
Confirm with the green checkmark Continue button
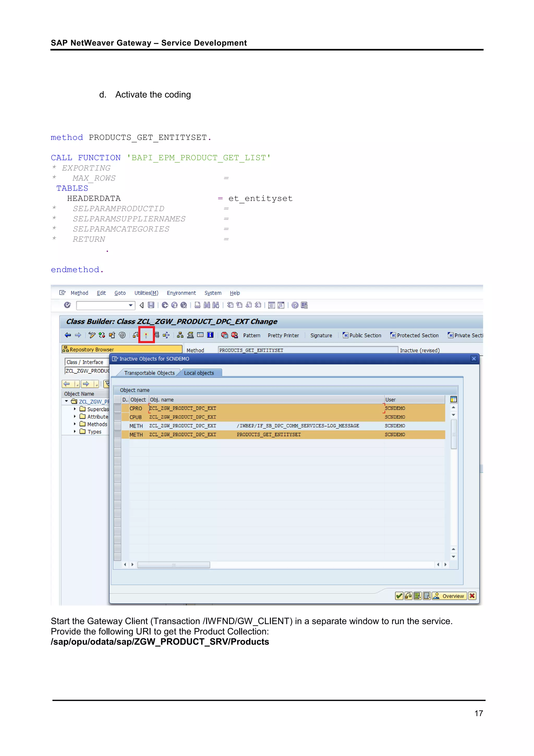[x=399, y=596]
